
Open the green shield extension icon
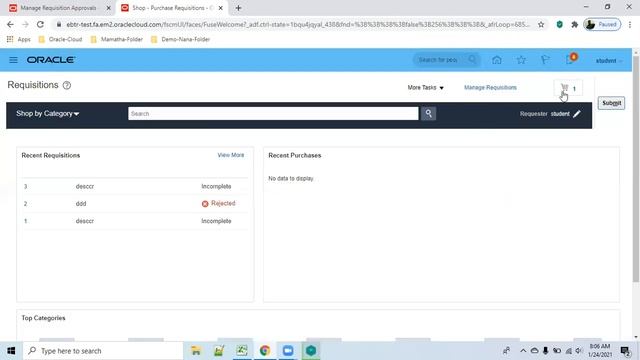(x=560, y=24)
